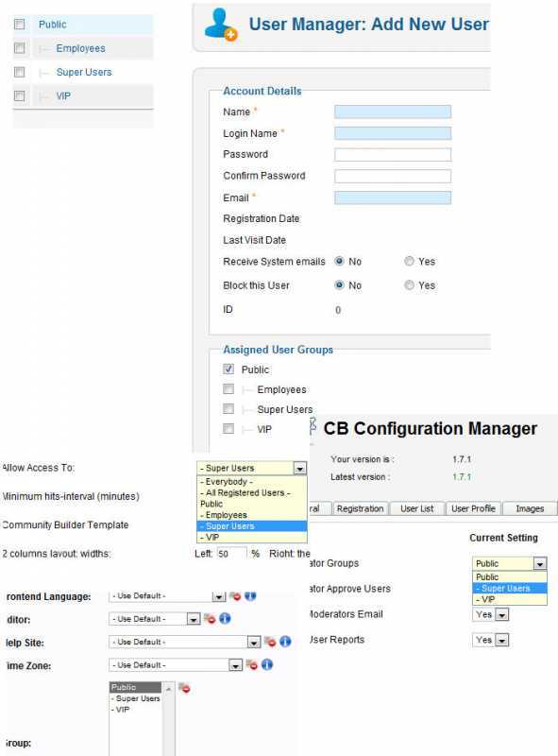Click the Password input field
Viewport: 558px width, 756px height.
pos(393,154)
